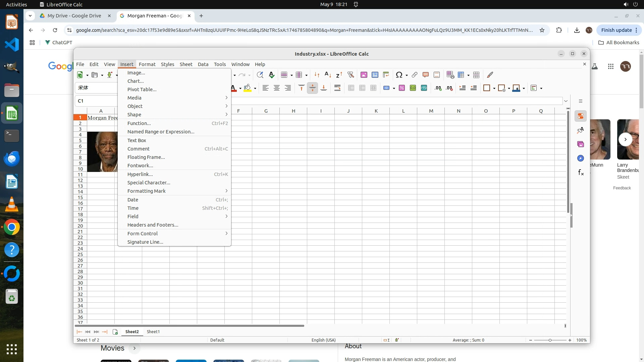Toggle Center Vertically alignment

(x=312, y=88)
